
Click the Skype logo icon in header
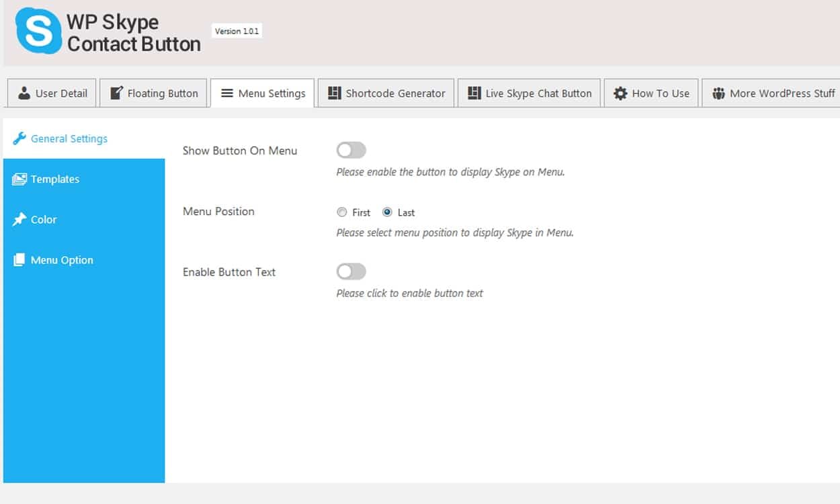point(39,31)
